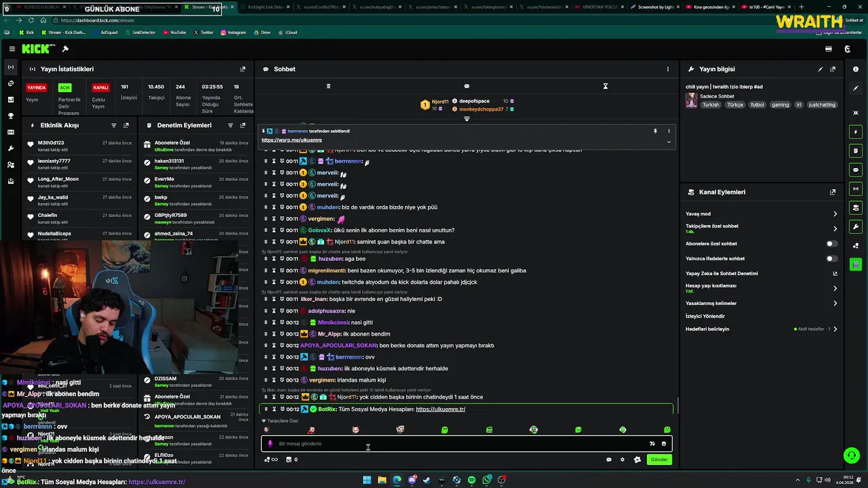Switch to the Screenshot by Light browser tab
Viewport: 868px width, 488px height.
tap(654, 7)
